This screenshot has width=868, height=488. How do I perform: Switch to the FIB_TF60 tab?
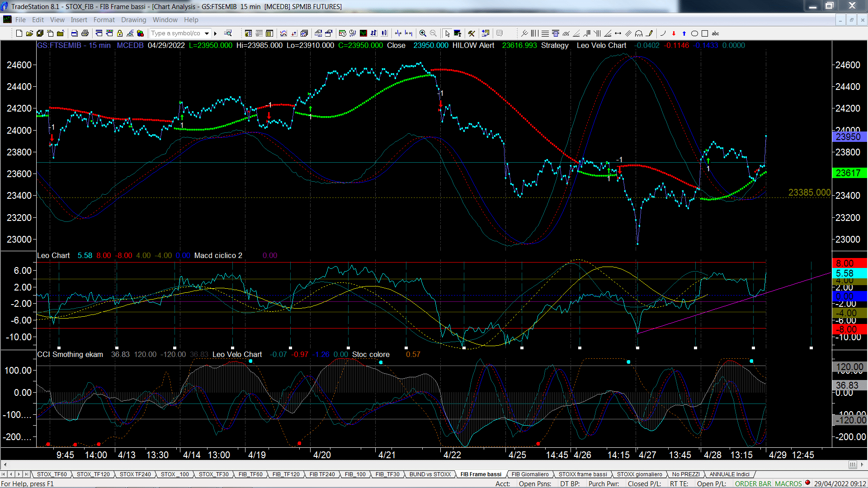tap(250, 474)
